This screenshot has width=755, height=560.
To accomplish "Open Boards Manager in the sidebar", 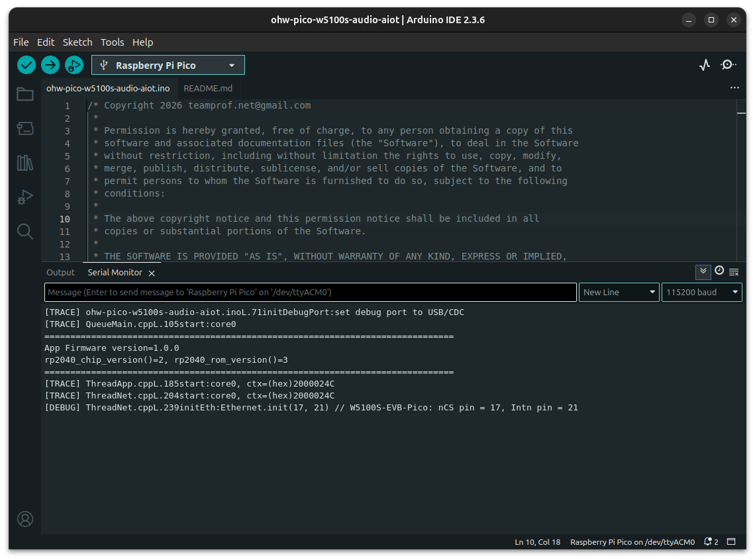I will [25, 128].
